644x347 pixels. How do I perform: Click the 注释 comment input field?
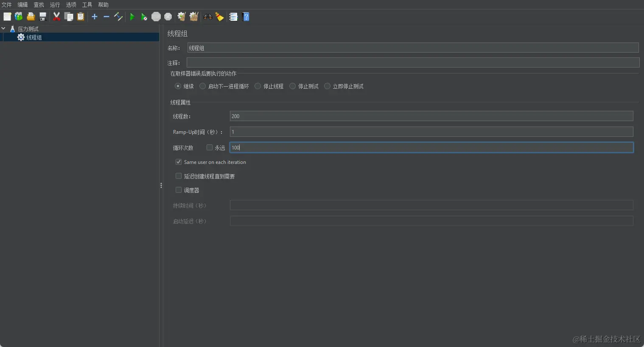(x=413, y=62)
